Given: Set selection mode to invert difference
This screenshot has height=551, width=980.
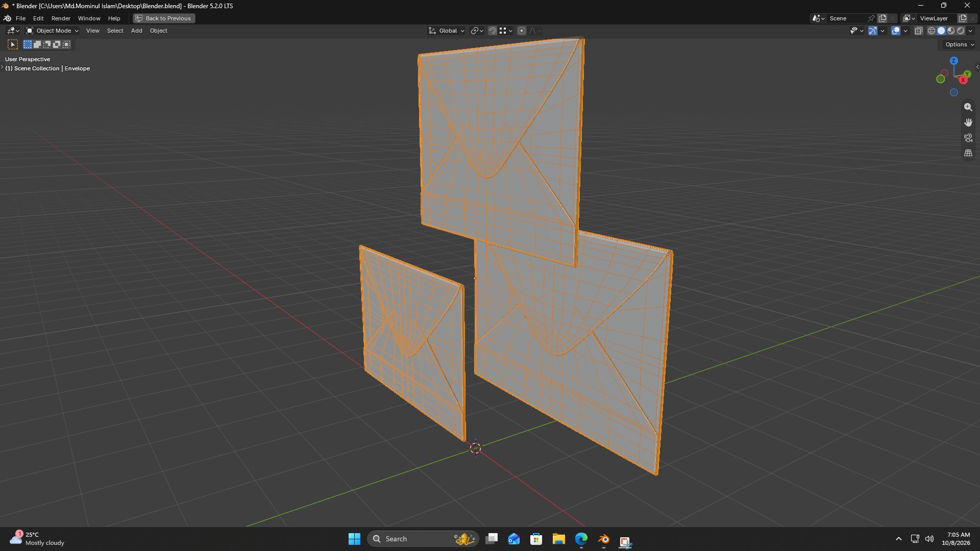Looking at the screenshot, I should click(57, 45).
